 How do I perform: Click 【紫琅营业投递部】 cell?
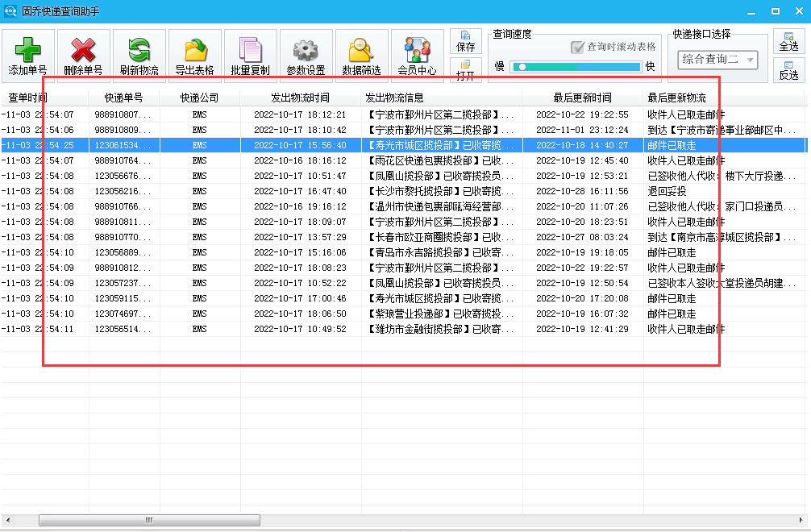coord(440,314)
